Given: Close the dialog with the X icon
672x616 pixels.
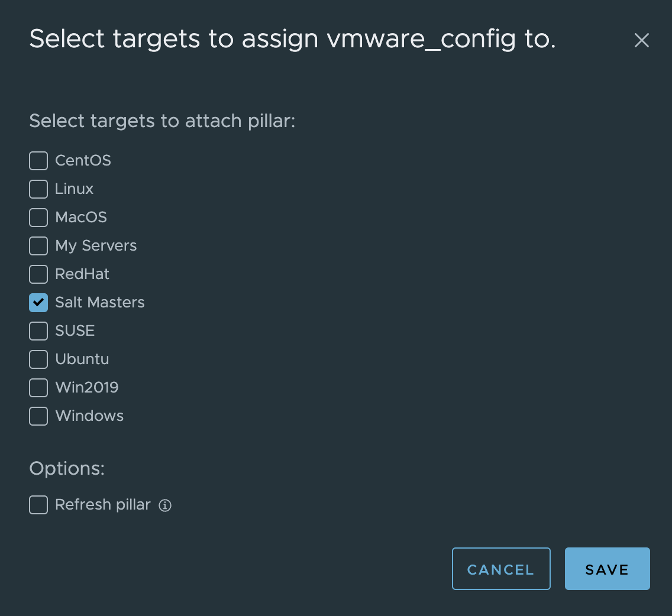Looking at the screenshot, I should tap(642, 40).
